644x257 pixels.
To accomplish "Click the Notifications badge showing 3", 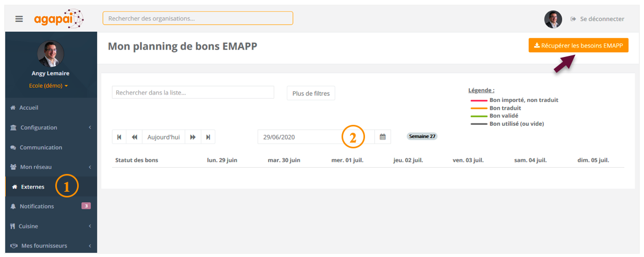I will point(86,206).
